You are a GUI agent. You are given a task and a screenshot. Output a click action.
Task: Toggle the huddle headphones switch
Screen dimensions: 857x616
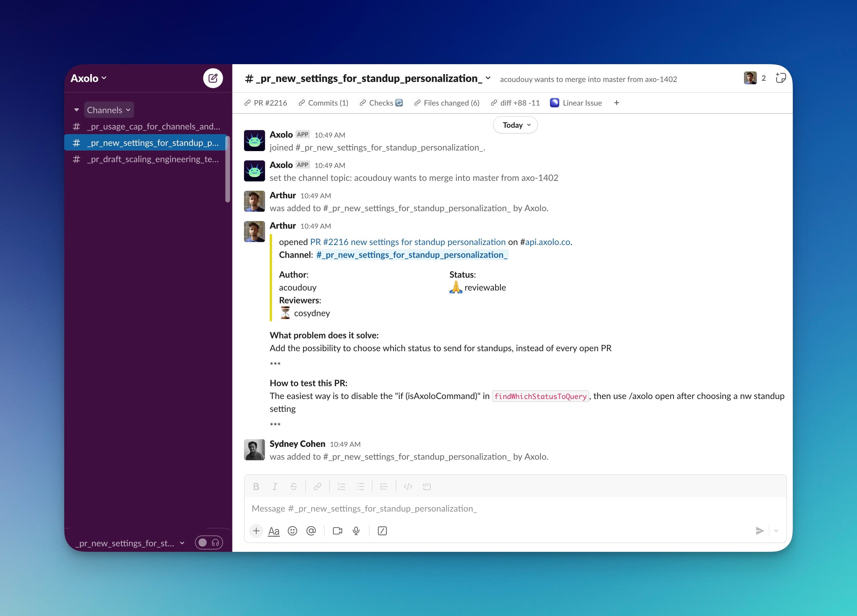[209, 543]
